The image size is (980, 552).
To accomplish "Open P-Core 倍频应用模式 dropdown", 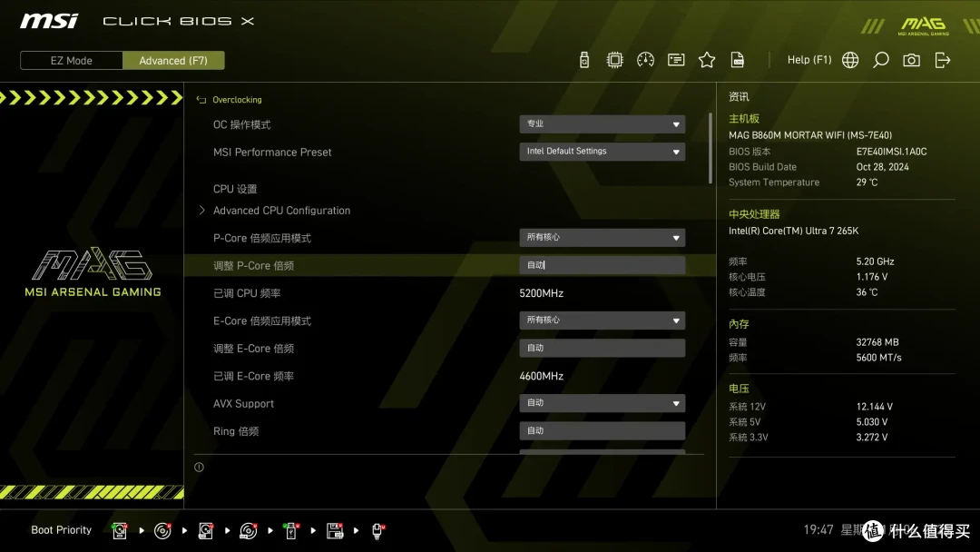I will pos(602,238).
